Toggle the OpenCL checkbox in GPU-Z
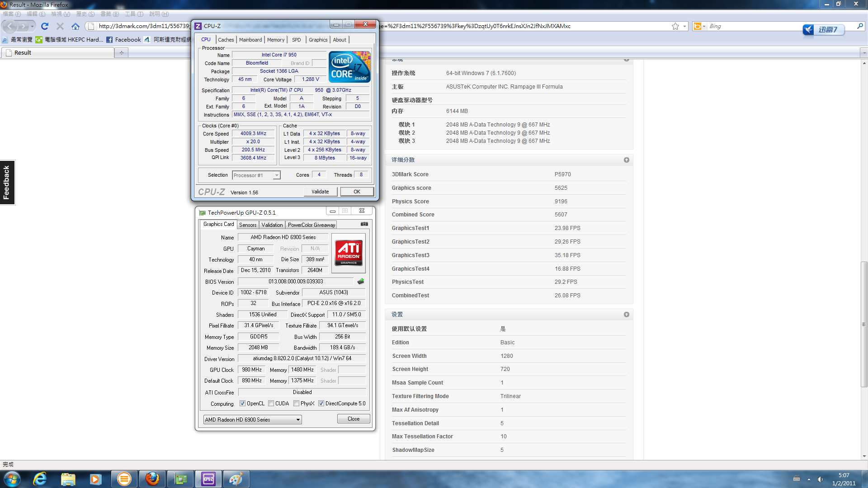The width and height of the screenshot is (868, 488). (x=242, y=404)
